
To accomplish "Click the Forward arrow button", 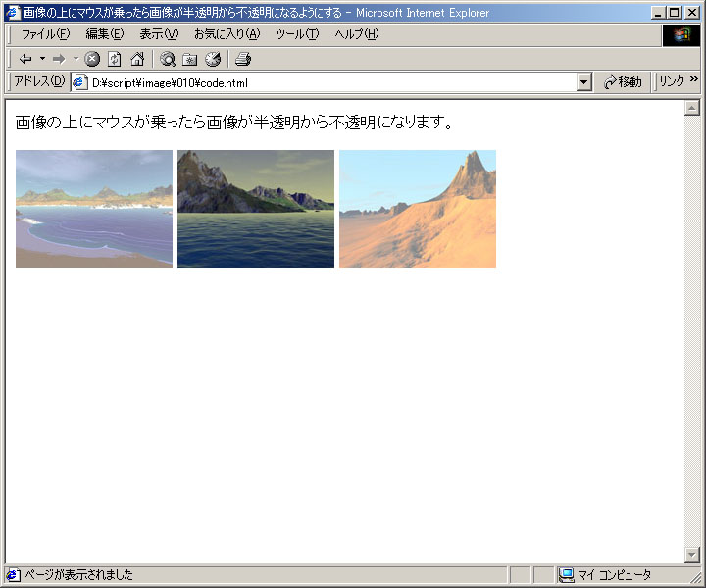I will (59, 59).
